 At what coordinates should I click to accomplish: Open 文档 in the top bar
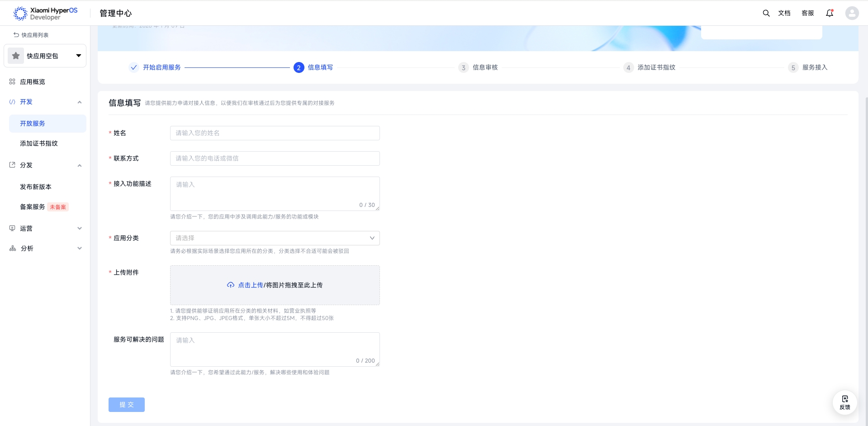(x=784, y=13)
